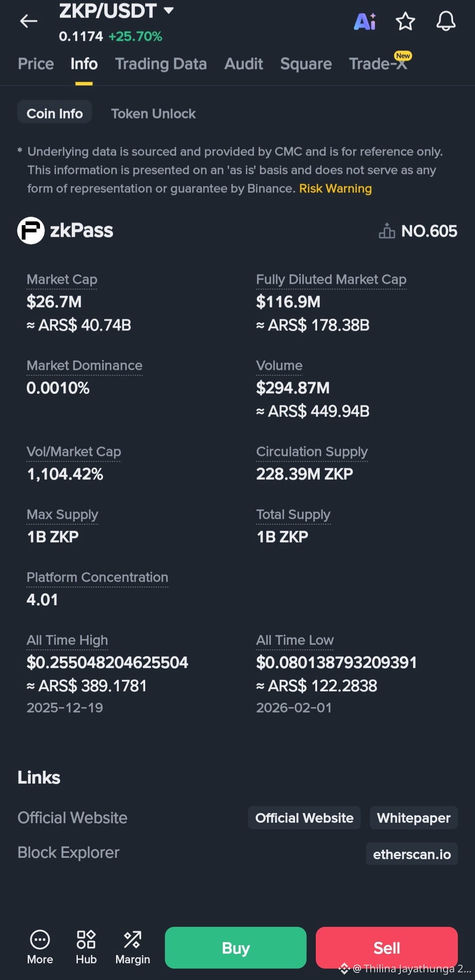Open the AI assistant icon
Viewport: 475px width, 980px height.
365,22
